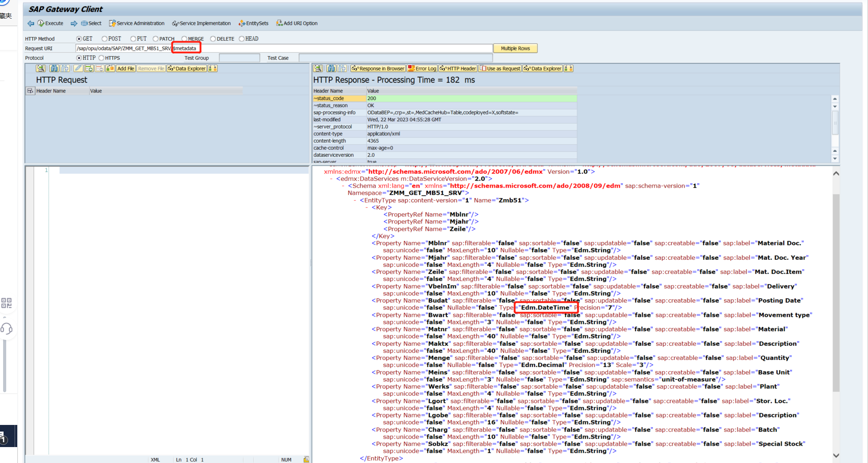Click the request body editor line 1
868x463 pixels.
pos(184,170)
